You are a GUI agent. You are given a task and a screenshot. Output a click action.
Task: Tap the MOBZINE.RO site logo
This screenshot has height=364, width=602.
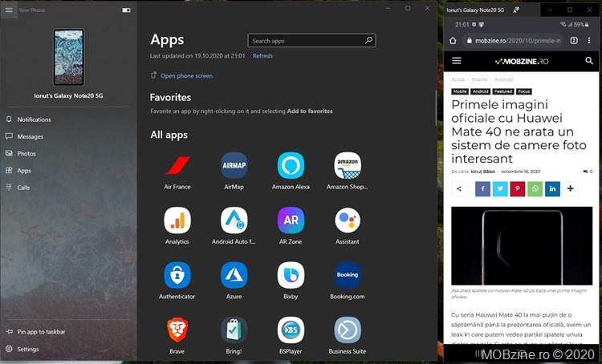(522, 61)
